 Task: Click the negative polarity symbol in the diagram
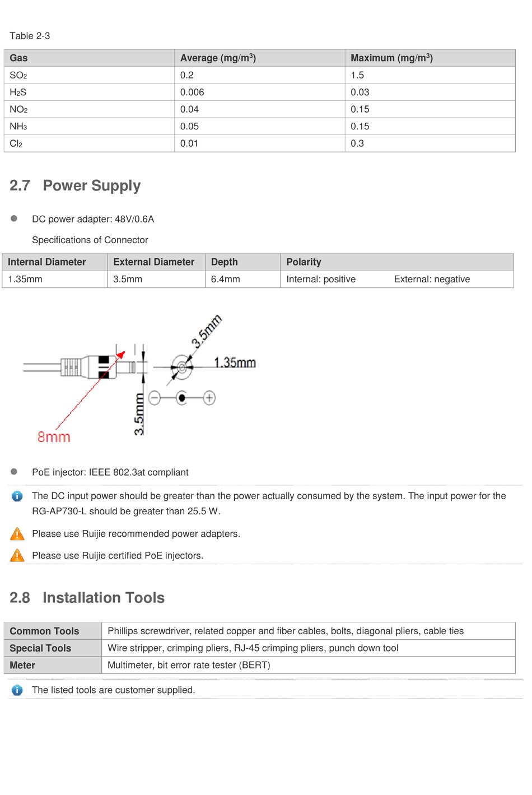155,398
